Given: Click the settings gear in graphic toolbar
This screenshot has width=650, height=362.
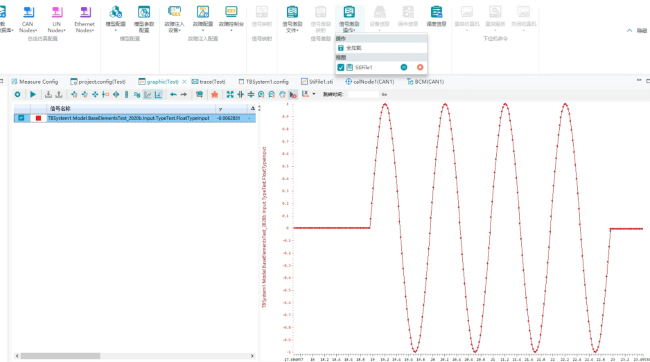Looking at the screenshot, I should (17, 95).
